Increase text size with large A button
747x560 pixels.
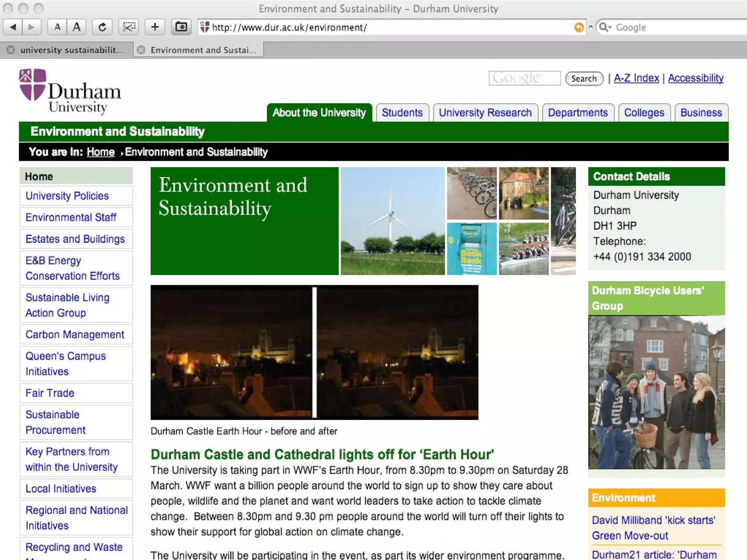pyautogui.click(x=77, y=27)
